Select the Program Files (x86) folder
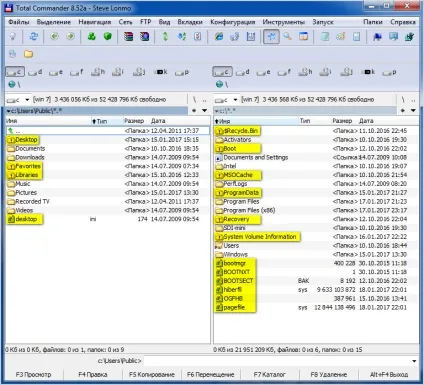This screenshot has height=385, width=424. [x=315, y=210]
